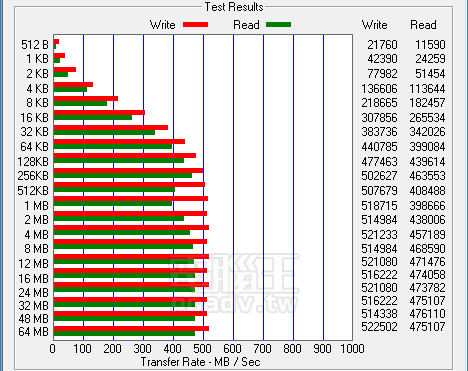This screenshot has height=371, width=468.
Task: Select the '48 MB' row label
Action: pyautogui.click(x=34, y=319)
